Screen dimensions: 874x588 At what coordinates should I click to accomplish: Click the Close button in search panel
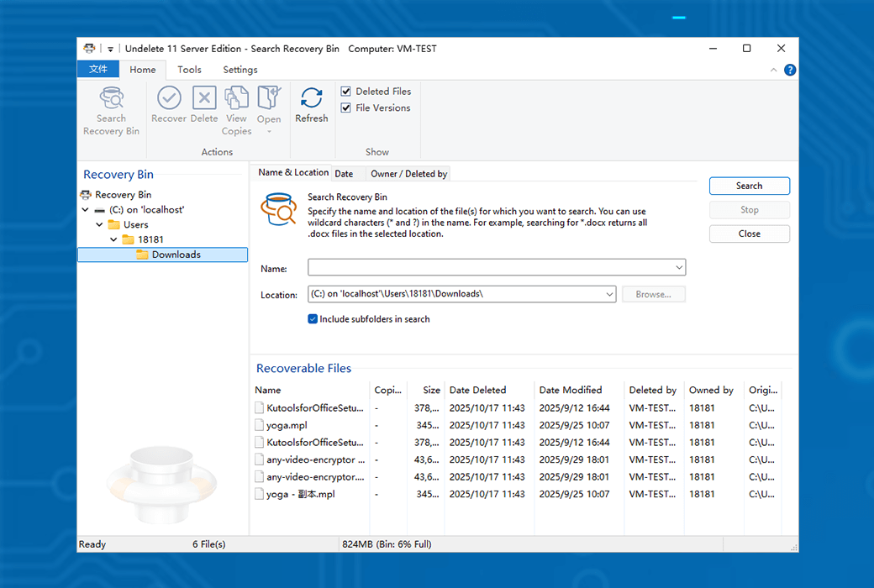pos(749,234)
